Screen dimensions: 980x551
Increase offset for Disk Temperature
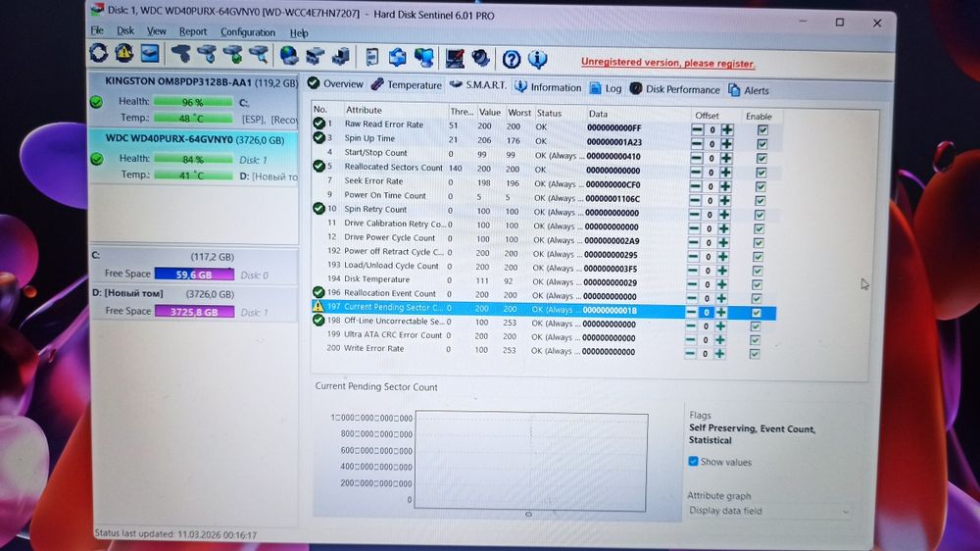pyautogui.click(x=722, y=284)
